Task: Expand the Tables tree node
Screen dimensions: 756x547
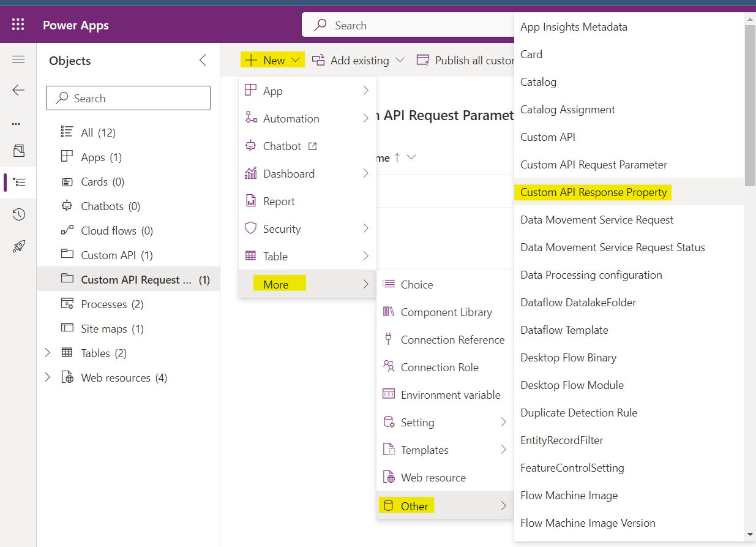Action: pyautogui.click(x=48, y=353)
